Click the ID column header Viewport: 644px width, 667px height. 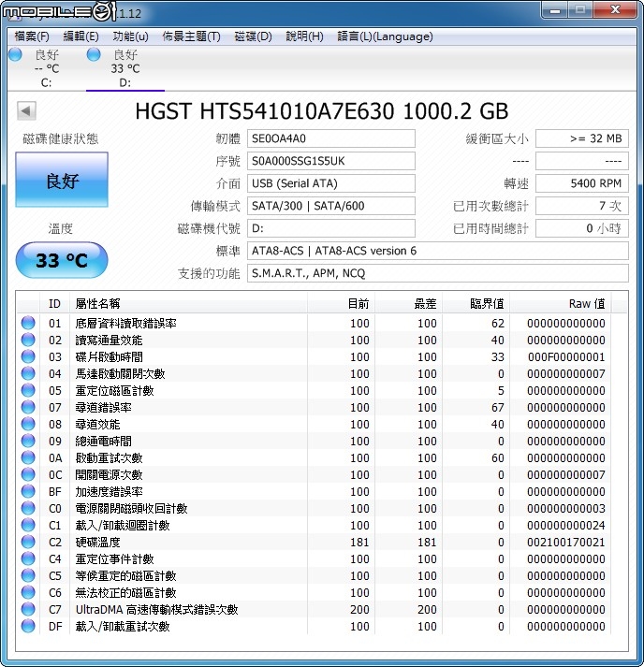pyautogui.click(x=54, y=303)
